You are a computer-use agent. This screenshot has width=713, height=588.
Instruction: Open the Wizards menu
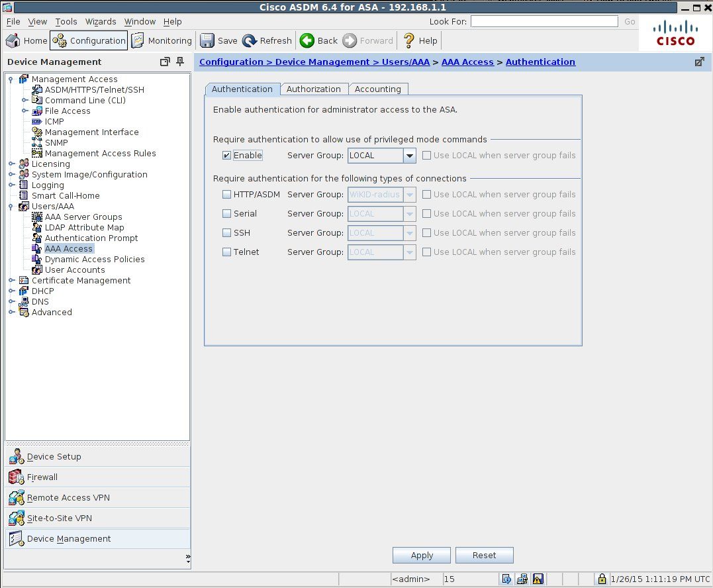[x=101, y=22]
